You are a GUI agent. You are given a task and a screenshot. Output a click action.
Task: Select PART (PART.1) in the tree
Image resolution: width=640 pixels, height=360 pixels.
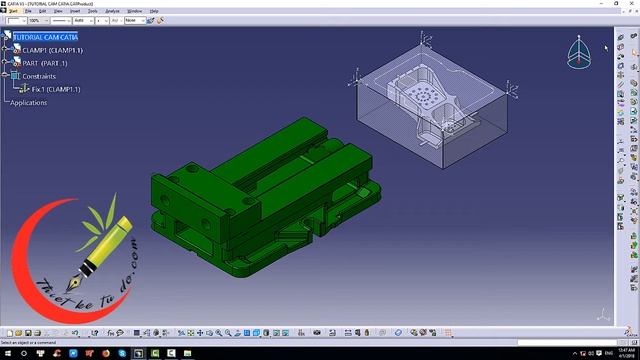point(45,63)
